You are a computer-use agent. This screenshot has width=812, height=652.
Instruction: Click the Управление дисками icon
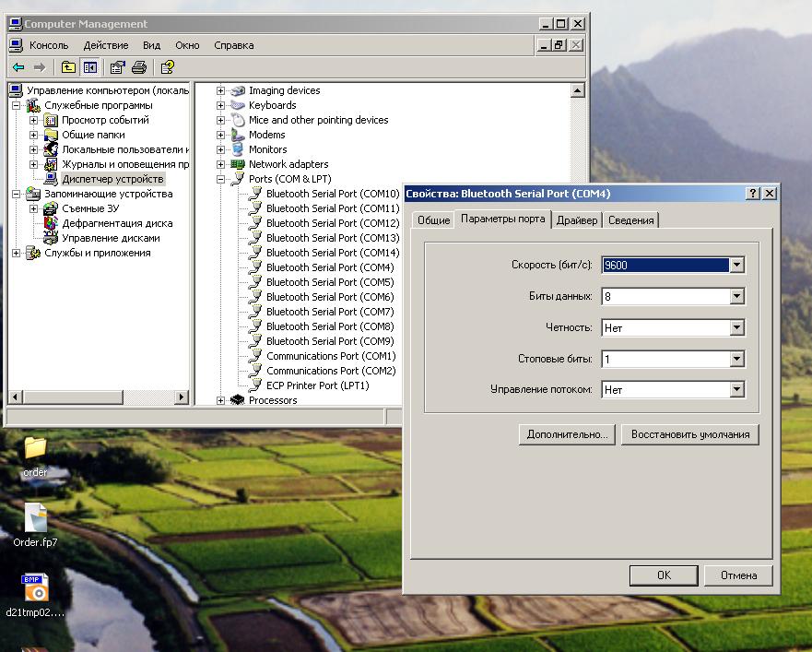(x=51, y=238)
